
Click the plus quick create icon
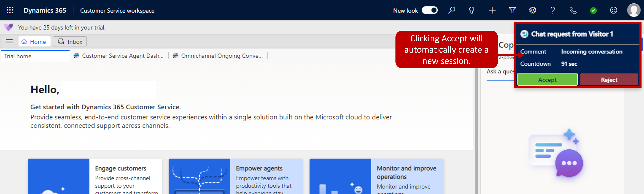coord(492,10)
